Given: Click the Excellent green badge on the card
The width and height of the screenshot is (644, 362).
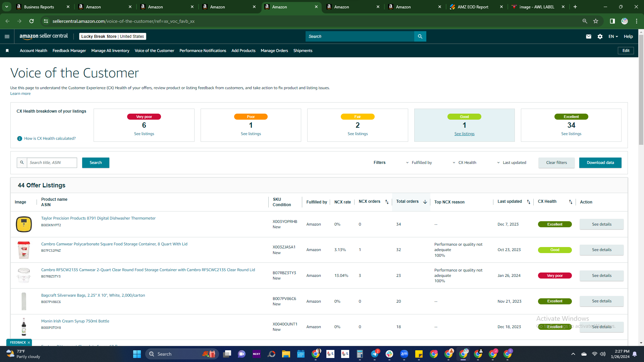Looking at the screenshot, I should (x=571, y=117).
